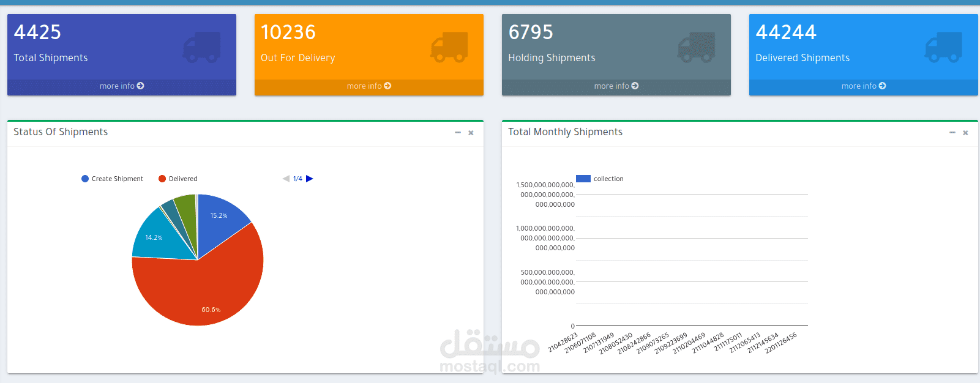Click the blue 15.2% pie slice
This screenshot has height=383, width=980.
pyautogui.click(x=217, y=219)
